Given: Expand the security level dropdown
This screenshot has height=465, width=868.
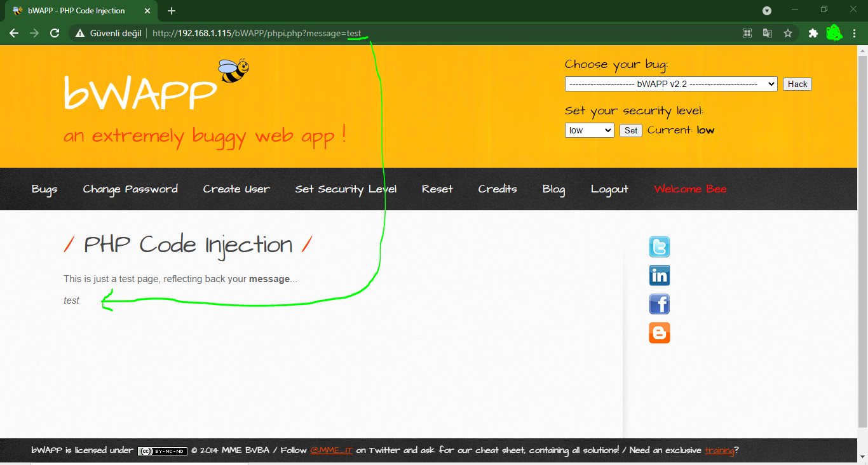Looking at the screenshot, I should point(590,130).
